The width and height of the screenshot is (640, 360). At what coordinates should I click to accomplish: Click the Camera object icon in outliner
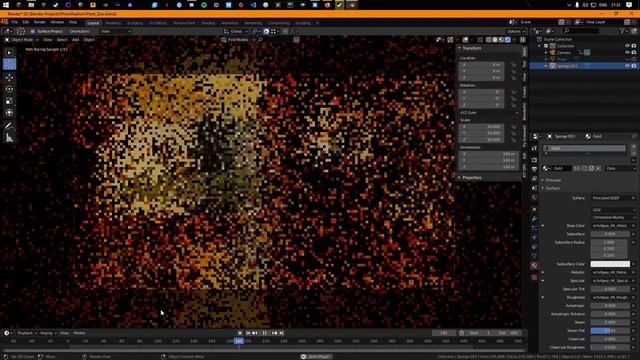[x=553, y=52]
